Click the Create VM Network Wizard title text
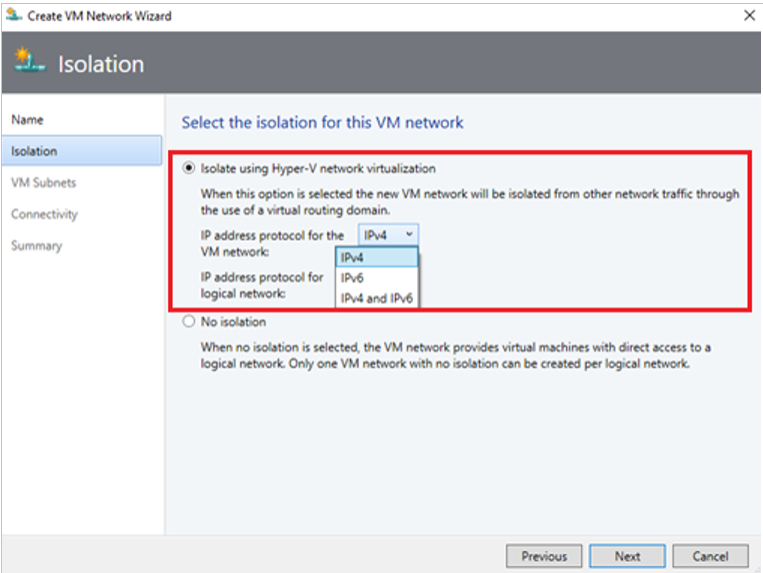763x573 pixels. coord(99,16)
